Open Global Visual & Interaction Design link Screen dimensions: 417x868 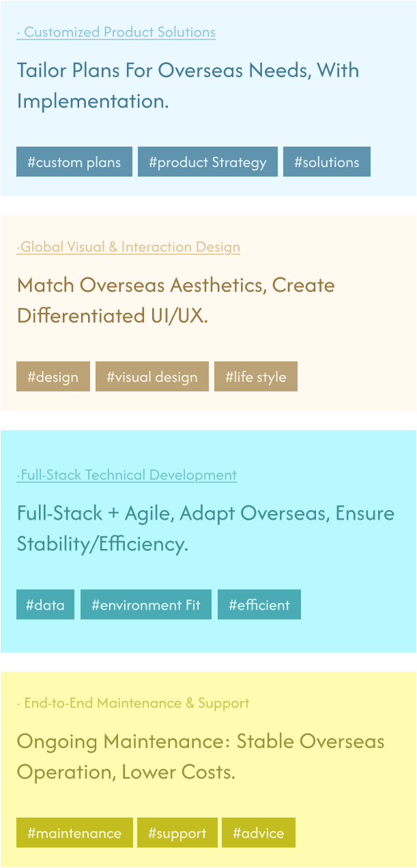[128, 247]
